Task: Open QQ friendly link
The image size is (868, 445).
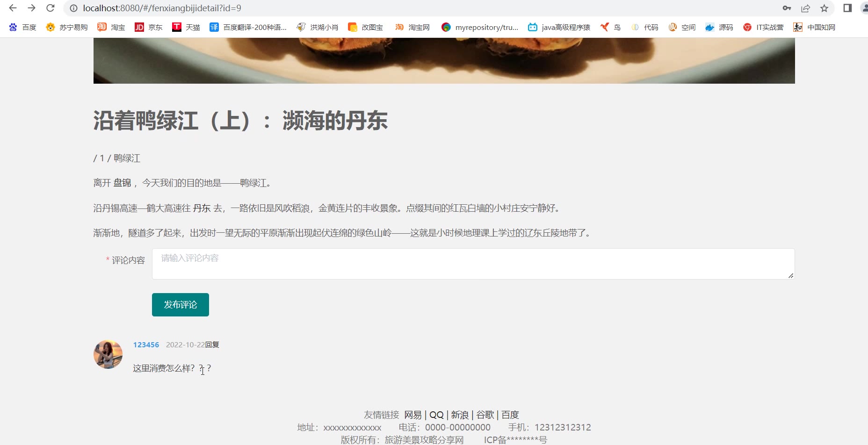Action: pos(436,415)
